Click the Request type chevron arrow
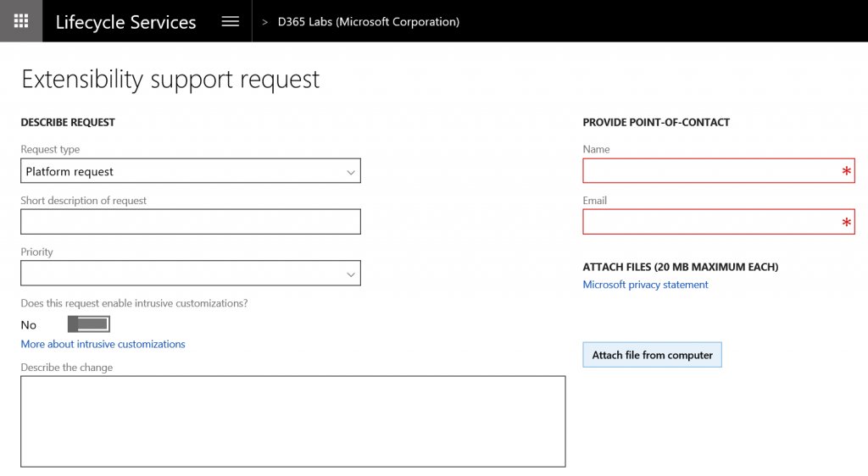868x476 pixels. (x=350, y=173)
